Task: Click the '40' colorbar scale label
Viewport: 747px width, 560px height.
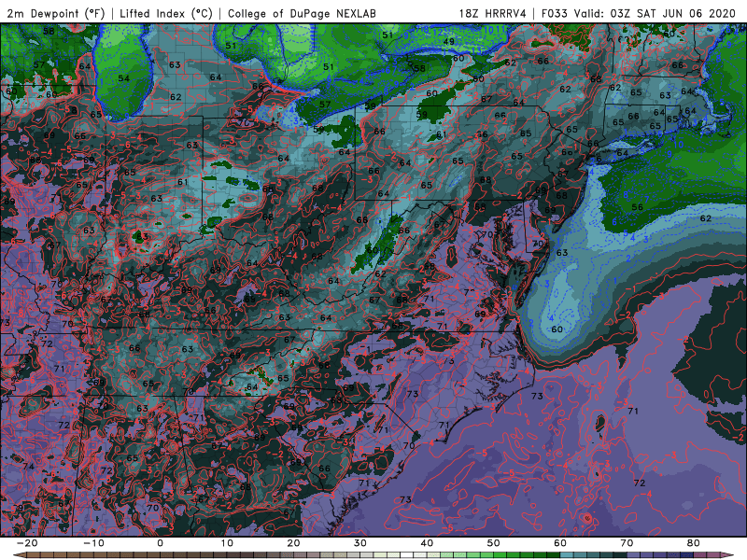Action: click(x=427, y=543)
